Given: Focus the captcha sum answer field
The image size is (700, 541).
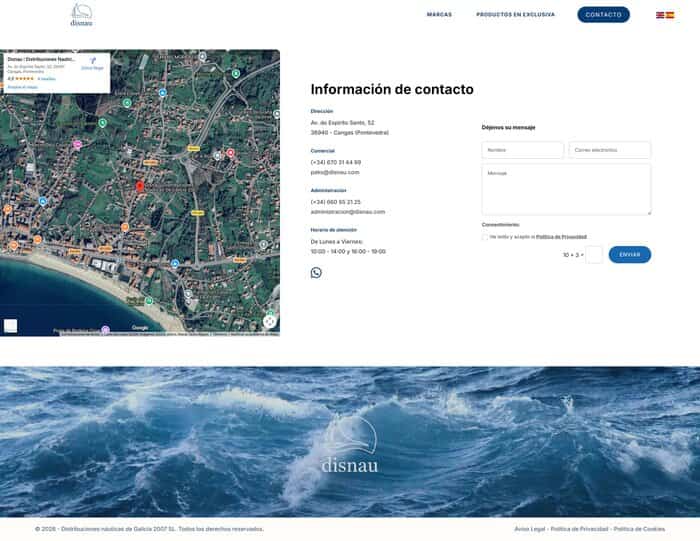Looking at the screenshot, I should (594, 255).
